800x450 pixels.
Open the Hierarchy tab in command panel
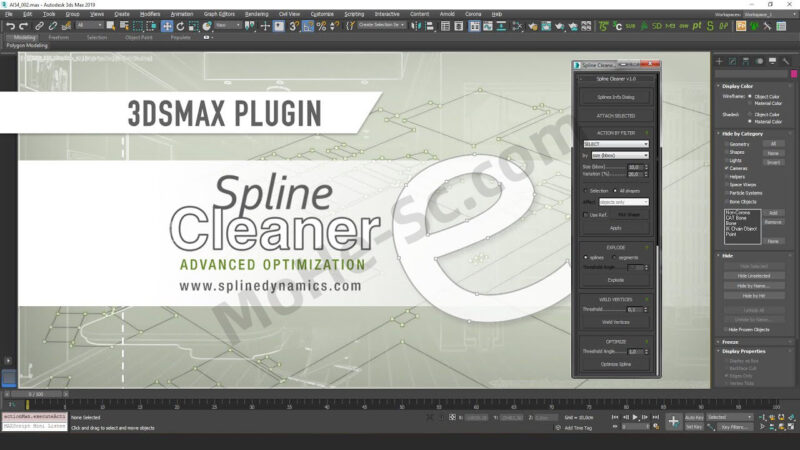pyautogui.click(x=746, y=61)
